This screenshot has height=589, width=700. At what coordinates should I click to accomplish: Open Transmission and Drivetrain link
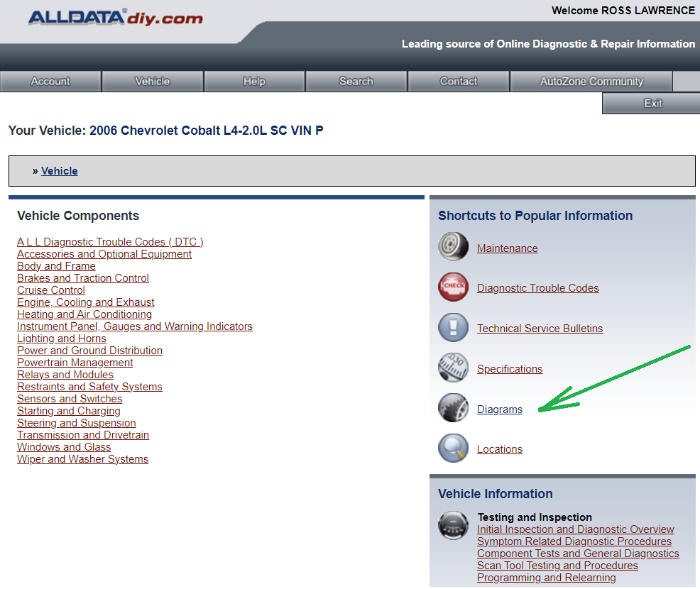83,434
